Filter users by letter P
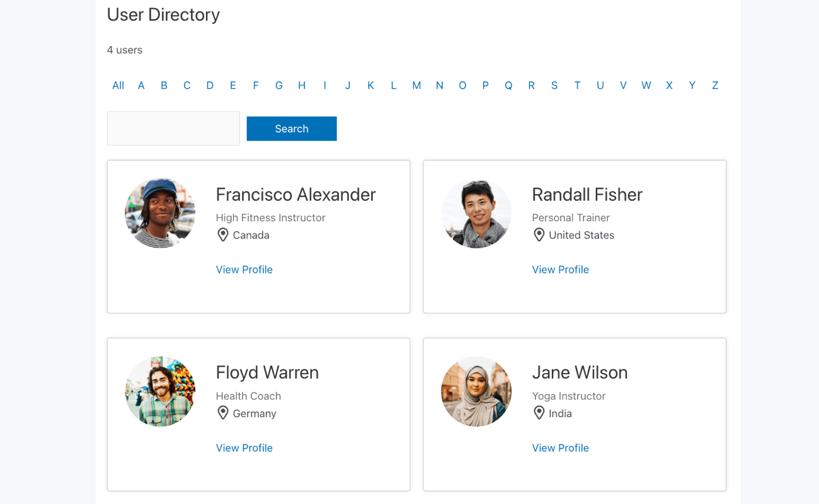This screenshot has height=504, width=819. 486,86
